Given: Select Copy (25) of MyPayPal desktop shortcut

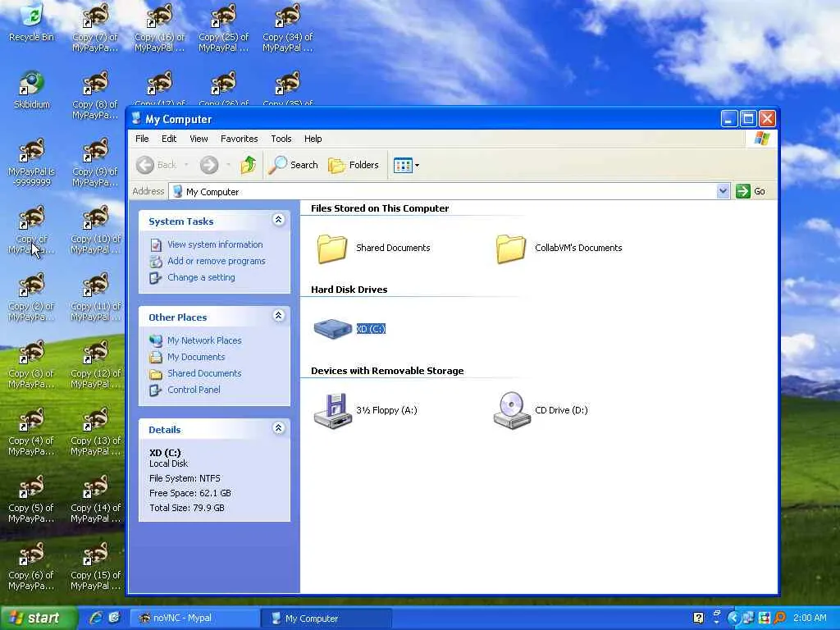Looking at the screenshot, I should pyautogui.click(x=223, y=29).
